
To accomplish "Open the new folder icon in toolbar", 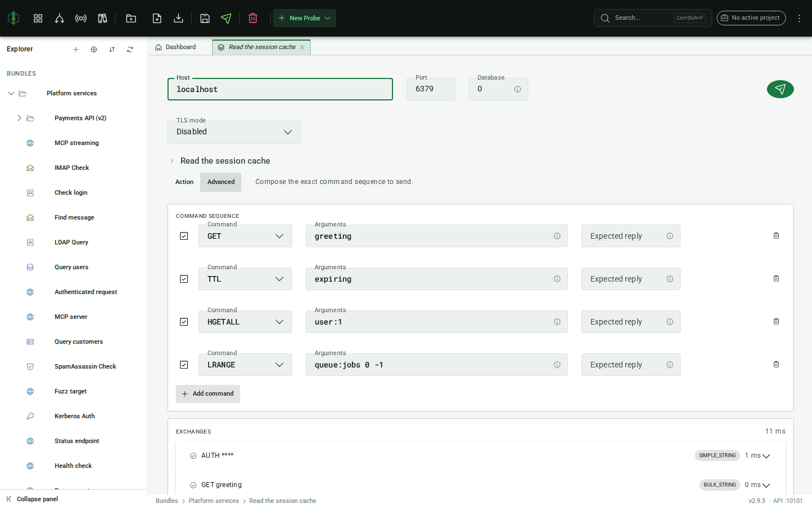I will pyautogui.click(x=131, y=18).
